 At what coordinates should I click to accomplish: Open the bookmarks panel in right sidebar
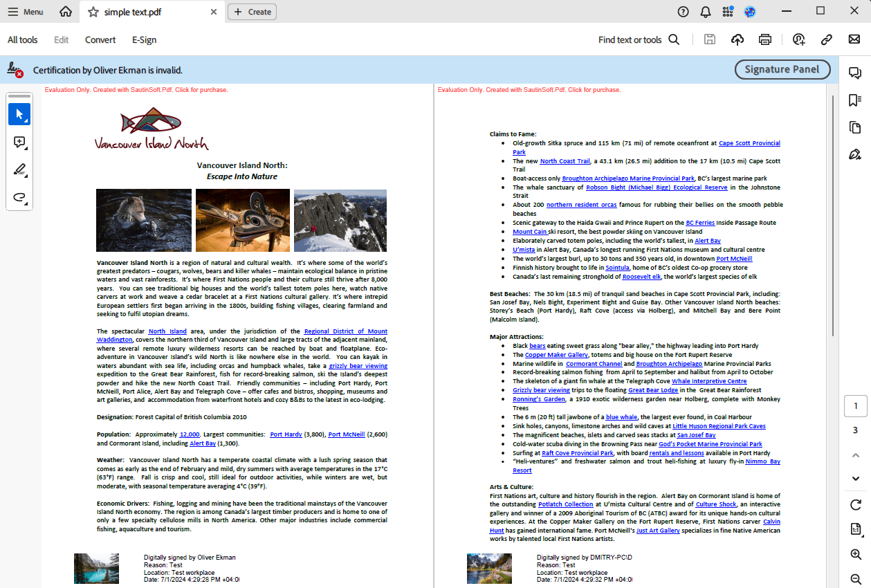855,100
